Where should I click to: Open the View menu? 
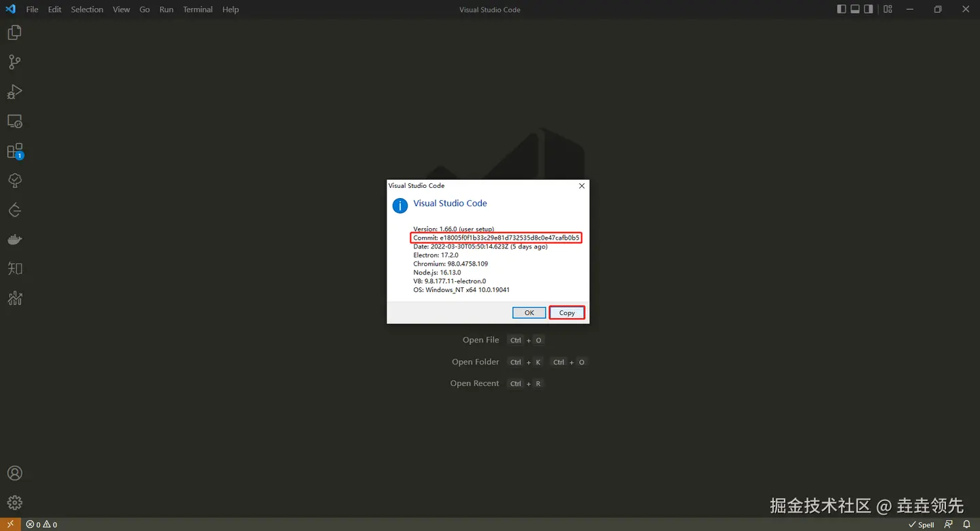(121, 10)
